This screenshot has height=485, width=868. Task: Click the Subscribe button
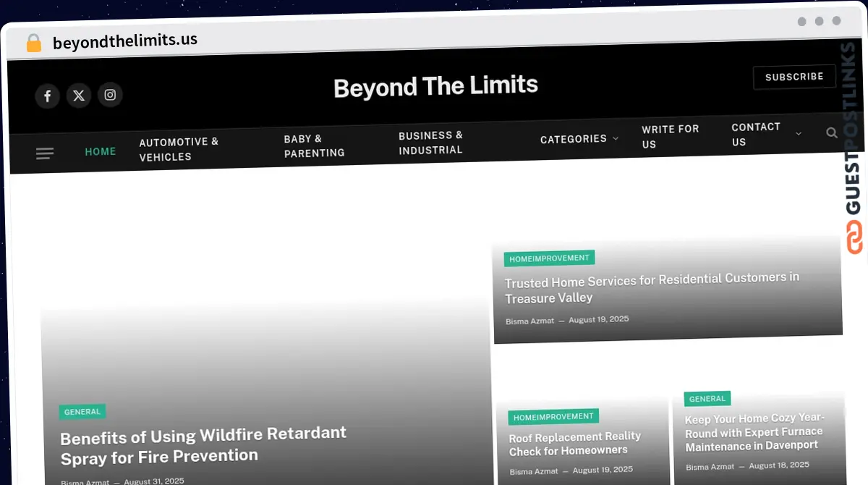coord(794,77)
